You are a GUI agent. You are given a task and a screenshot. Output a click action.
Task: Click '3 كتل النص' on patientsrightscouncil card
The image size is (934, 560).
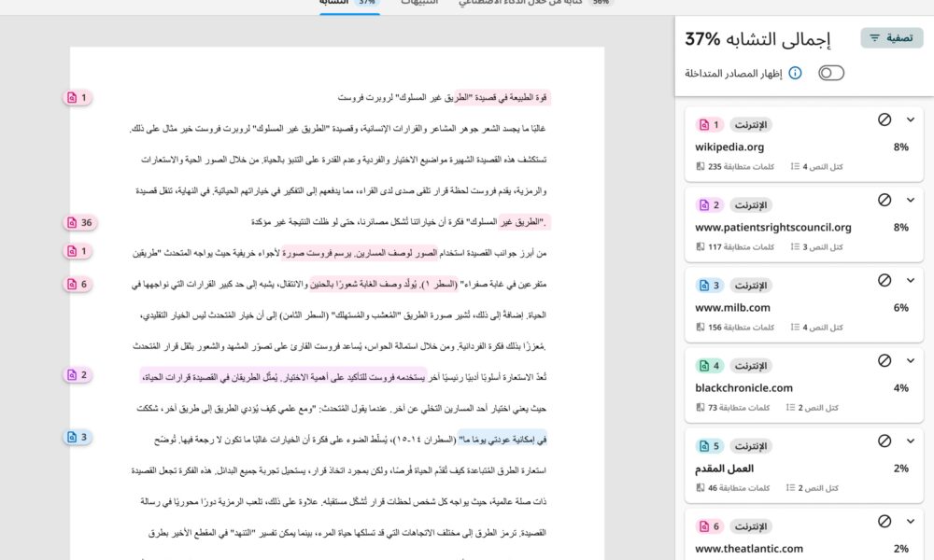tap(823, 247)
